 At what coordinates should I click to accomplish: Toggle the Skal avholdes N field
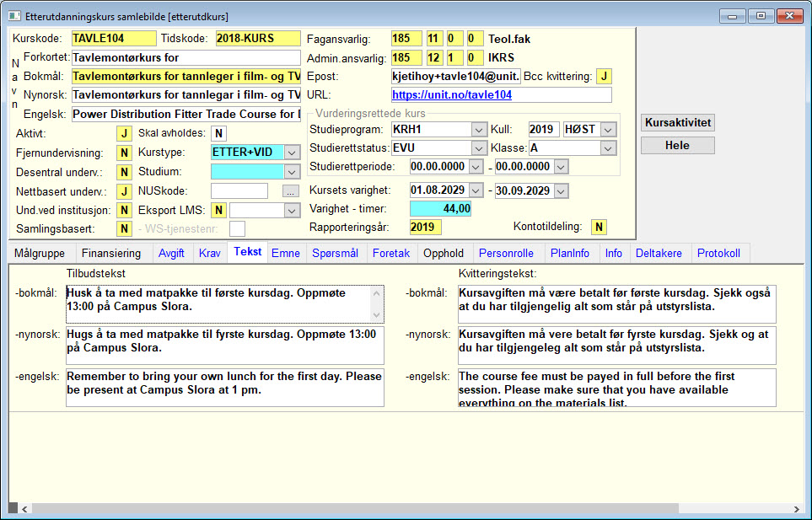coord(218,133)
